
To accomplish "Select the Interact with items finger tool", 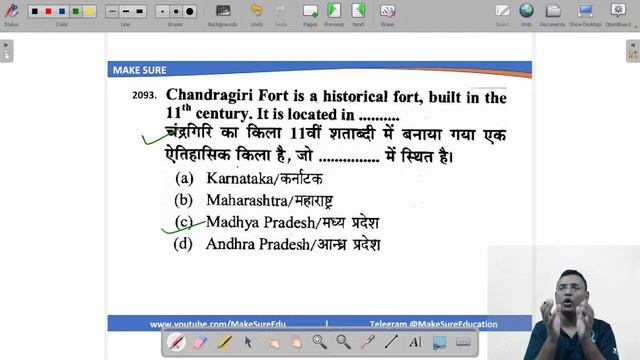I will coord(272,342).
